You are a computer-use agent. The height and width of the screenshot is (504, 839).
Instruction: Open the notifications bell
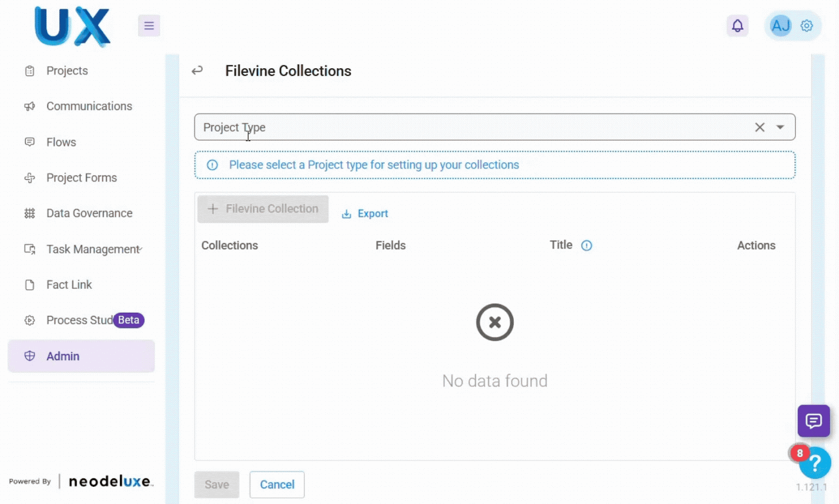click(737, 26)
